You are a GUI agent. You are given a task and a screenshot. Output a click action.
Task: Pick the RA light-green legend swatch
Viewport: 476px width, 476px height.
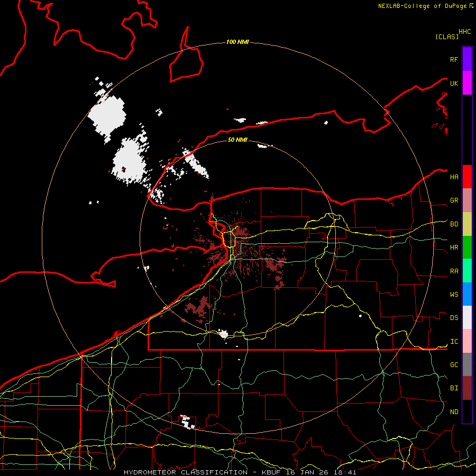click(x=467, y=271)
